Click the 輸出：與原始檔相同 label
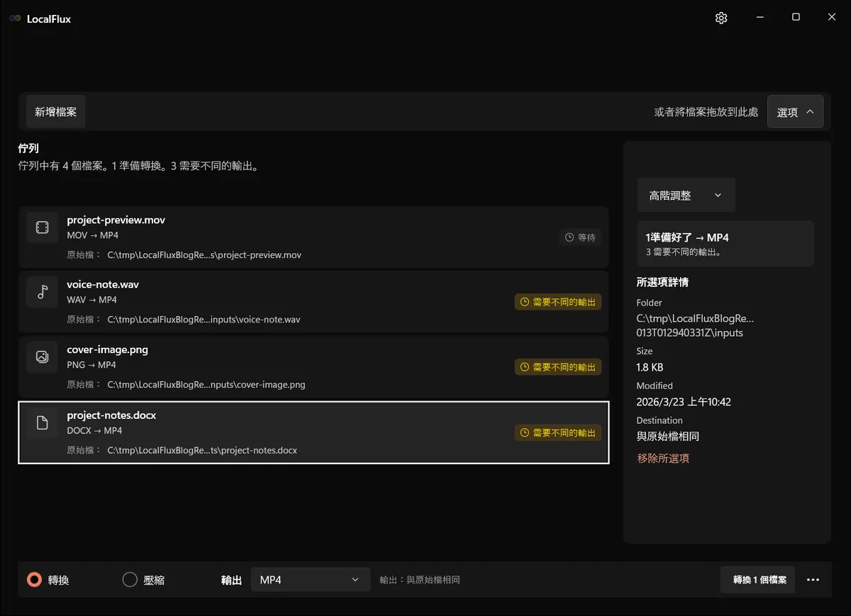Screen dimensions: 851x616 (420, 580)
